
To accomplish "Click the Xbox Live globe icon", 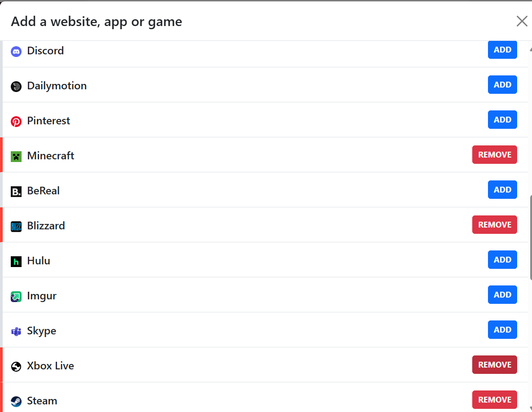I will pos(16,367).
